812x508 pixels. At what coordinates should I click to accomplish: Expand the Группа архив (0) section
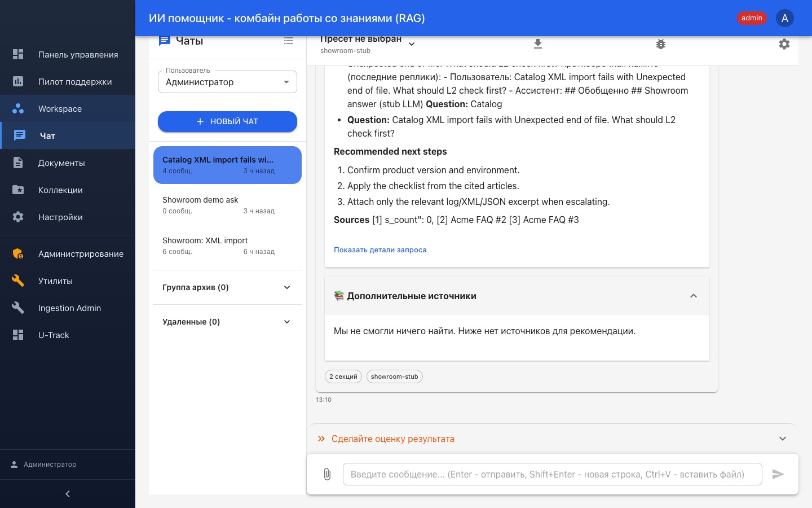[x=227, y=287]
